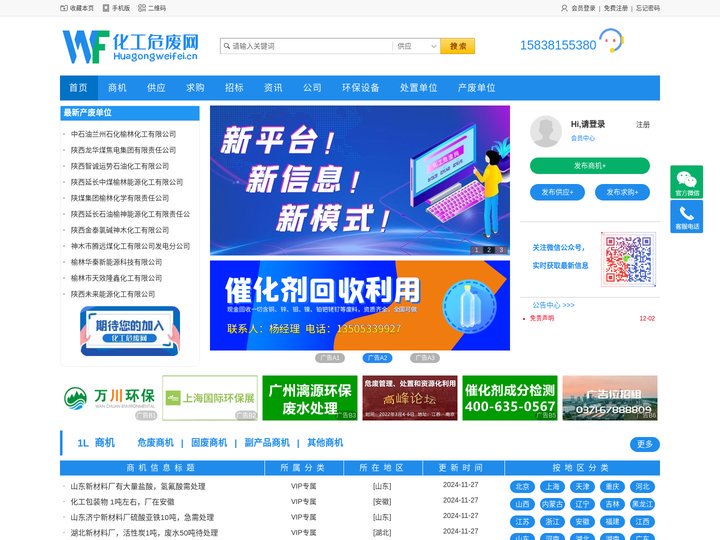Click 注册 beside Hi,请登录
This screenshot has width=720, height=540.
tap(642, 124)
